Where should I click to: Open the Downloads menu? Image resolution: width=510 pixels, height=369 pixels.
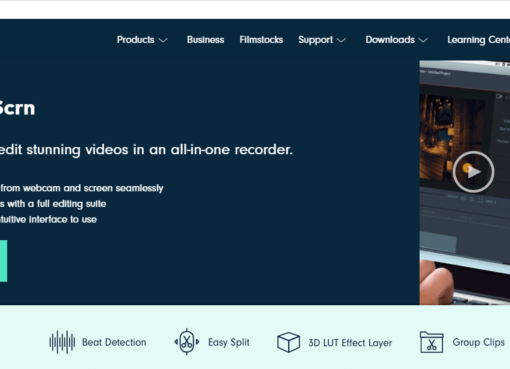390,40
